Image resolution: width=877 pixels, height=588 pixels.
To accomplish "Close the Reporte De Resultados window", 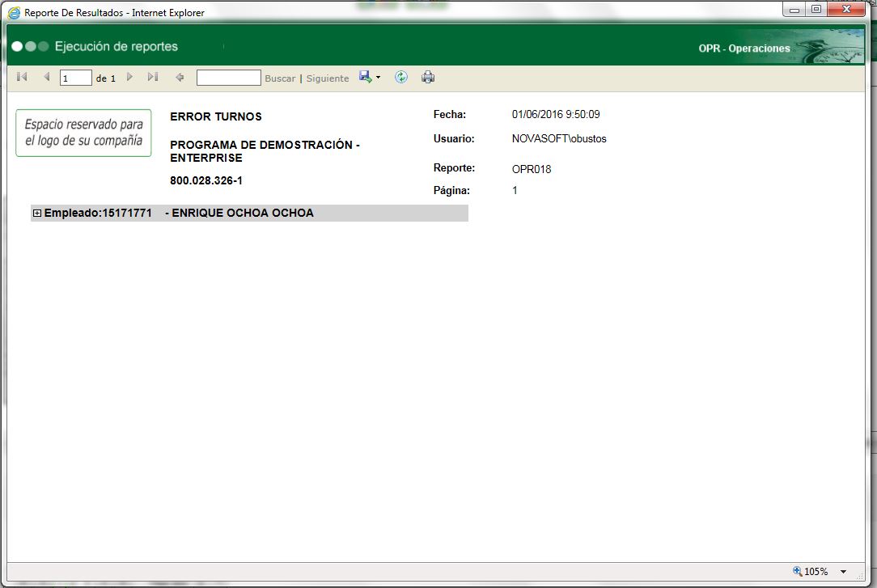I will pos(847,10).
